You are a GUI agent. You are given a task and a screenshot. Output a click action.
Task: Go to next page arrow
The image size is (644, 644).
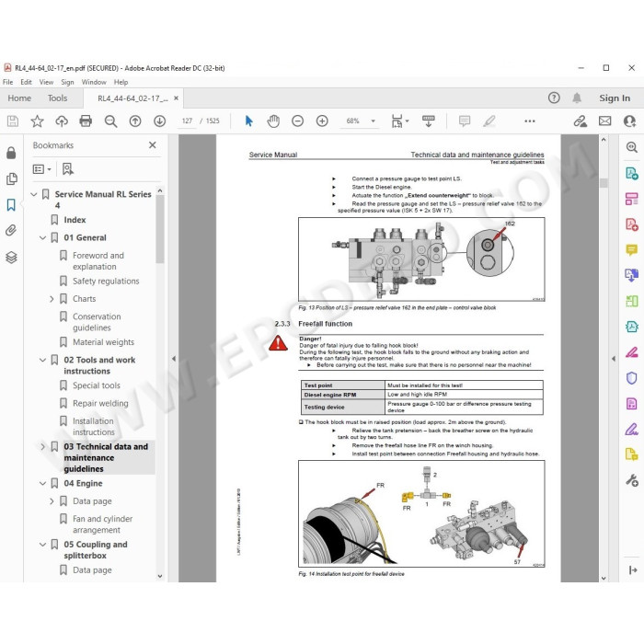[x=159, y=121]
